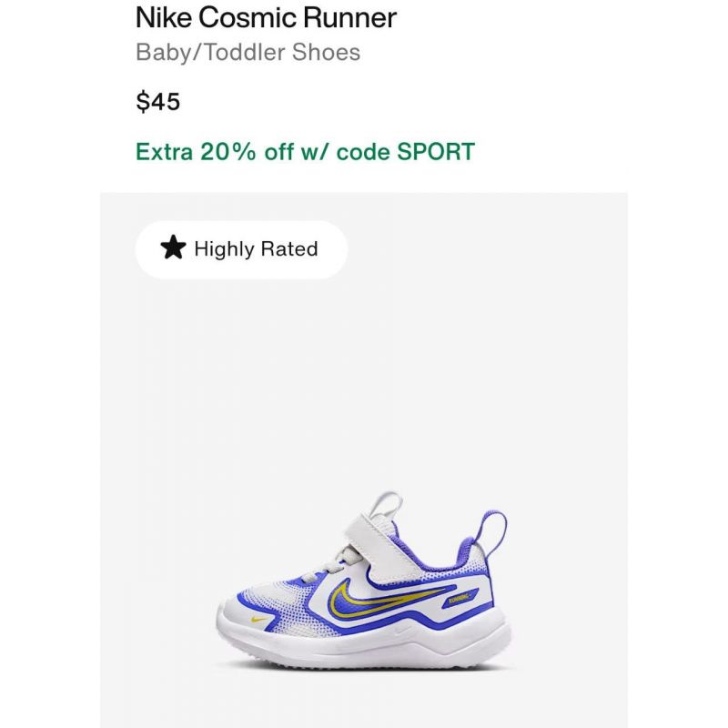Click the word Runner in the title
728x728 pixels.
(x=350, y=18)
